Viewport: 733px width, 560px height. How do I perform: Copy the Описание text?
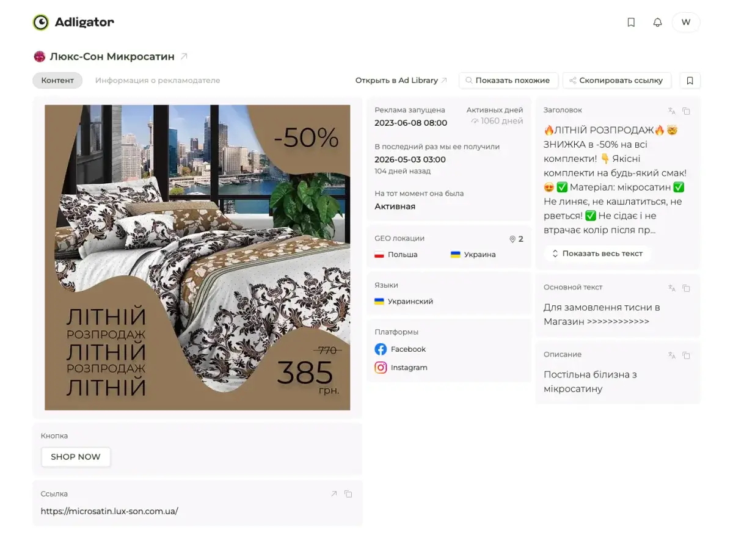point(686,355)
